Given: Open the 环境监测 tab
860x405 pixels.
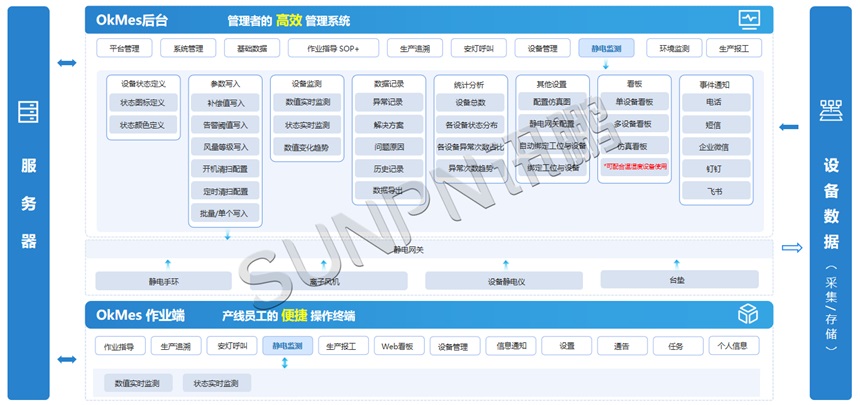Looking at the screenshot, I should pyautogui.click(x=675, y=48).
